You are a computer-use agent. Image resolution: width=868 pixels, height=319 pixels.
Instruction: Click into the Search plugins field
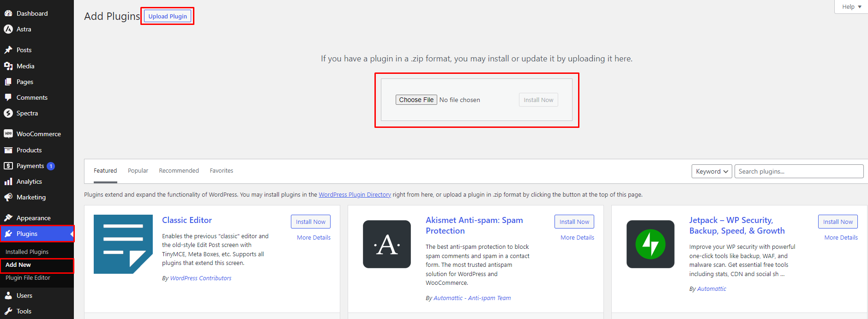[x=799, y=171]
